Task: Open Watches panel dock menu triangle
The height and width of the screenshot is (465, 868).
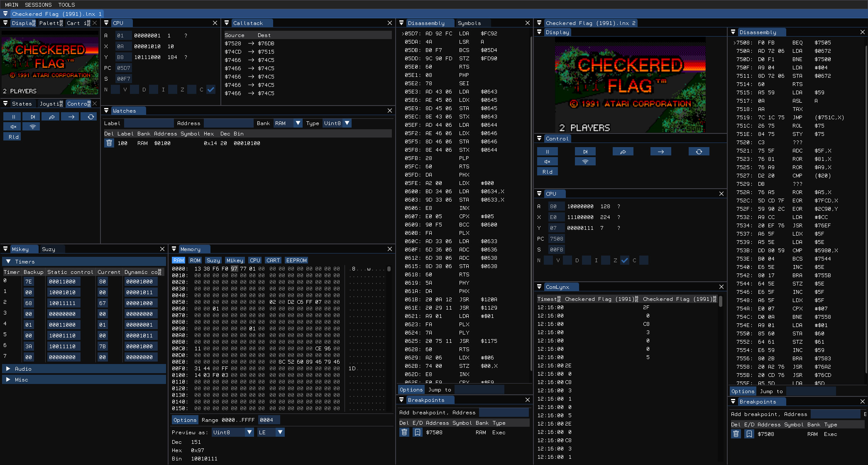Action: click(107, 111)
